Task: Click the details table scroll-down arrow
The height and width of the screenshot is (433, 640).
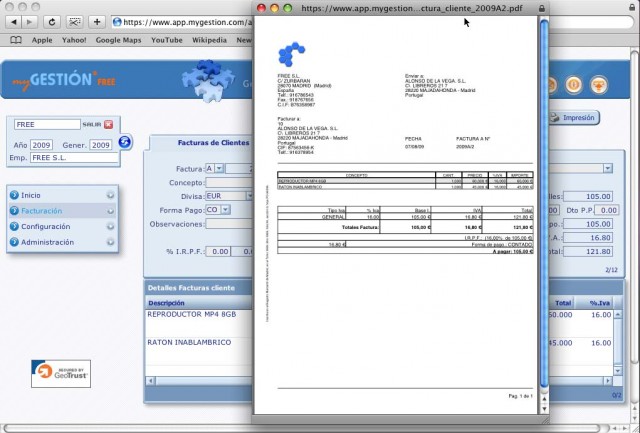Action: point(618,371)
